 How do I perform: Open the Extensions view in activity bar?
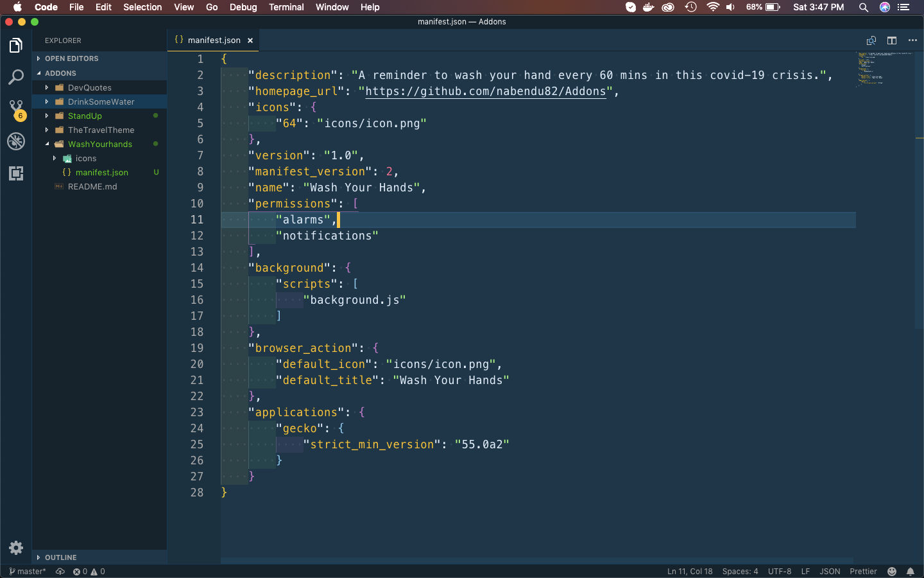tap(16, 173)
